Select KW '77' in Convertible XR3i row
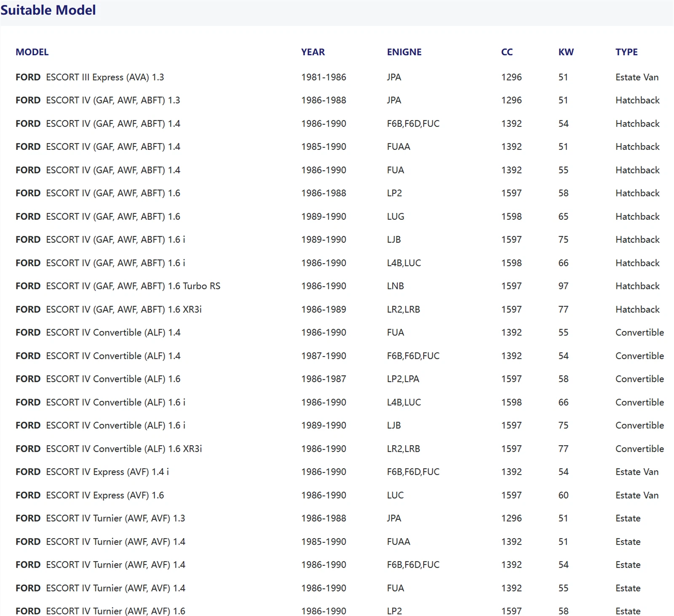674x616 pixels. 563,449
